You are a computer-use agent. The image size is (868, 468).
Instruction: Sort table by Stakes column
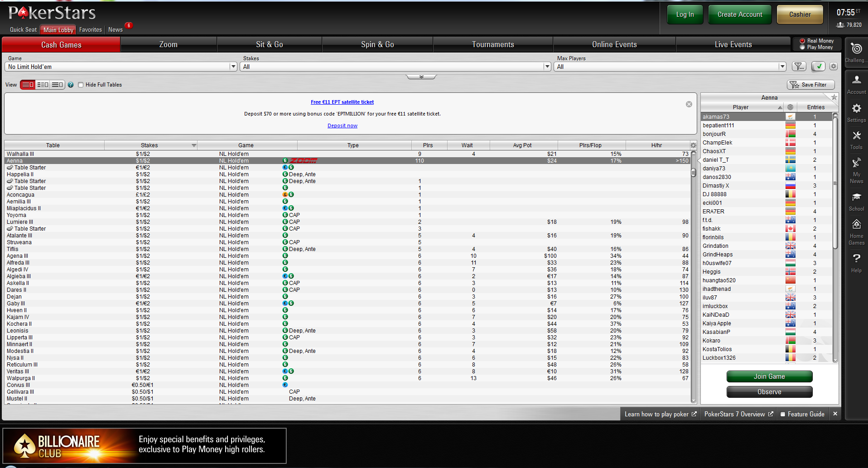pos(151,145)
